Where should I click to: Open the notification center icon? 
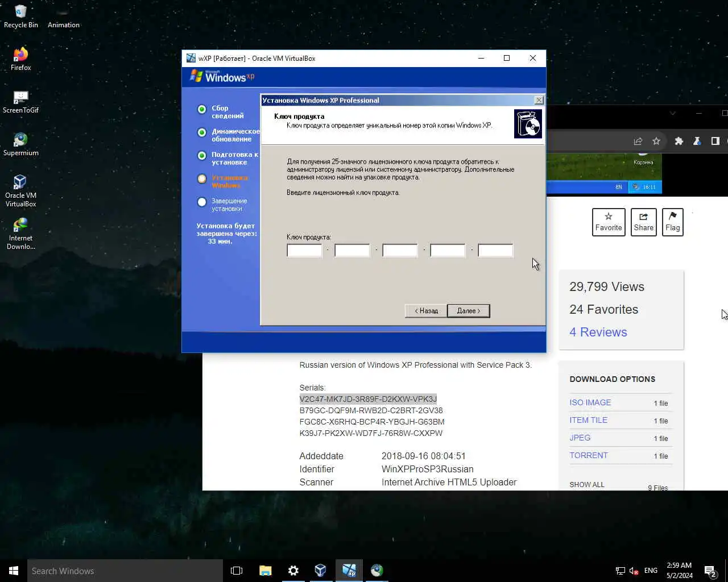pyautogui.click(x=710, y=571)
